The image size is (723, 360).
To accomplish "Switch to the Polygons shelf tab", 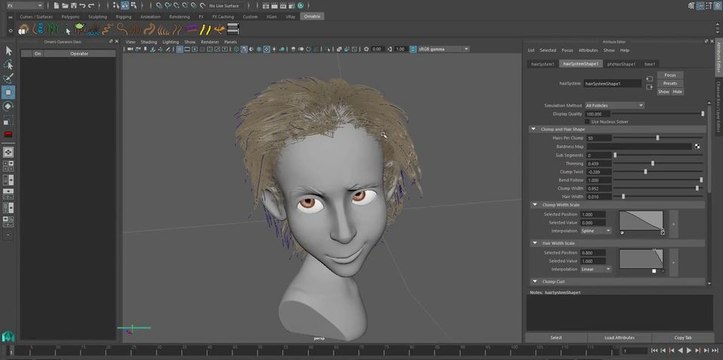I will [70, 17].
